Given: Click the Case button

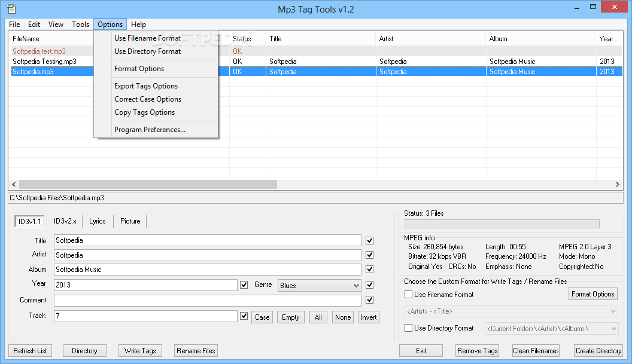Looking at the screenshot, I should (x=262, y=317).
